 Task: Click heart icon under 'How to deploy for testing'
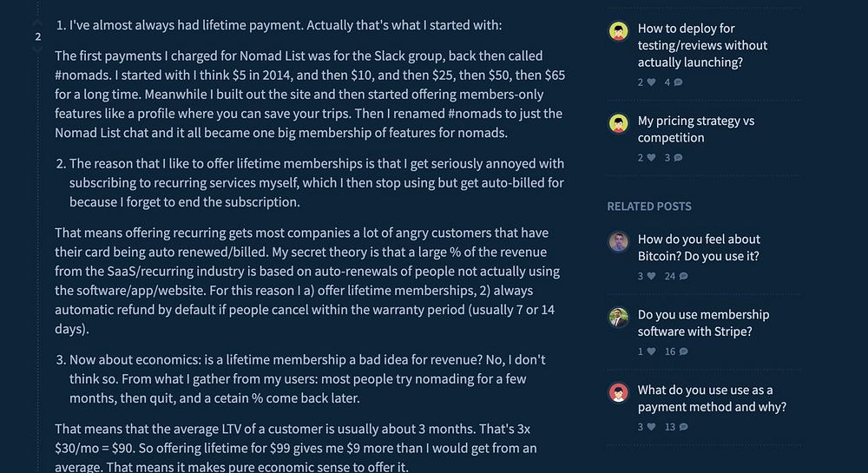[x=652, y=82]
